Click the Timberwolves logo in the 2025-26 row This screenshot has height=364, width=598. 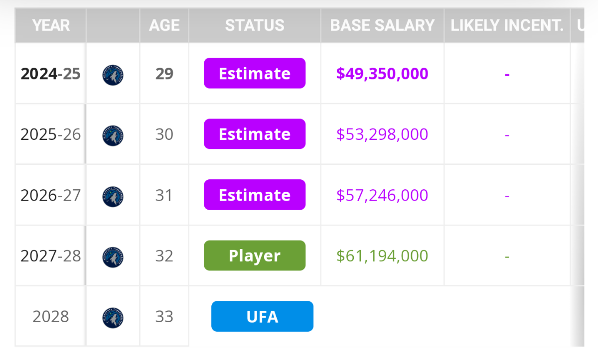pos(113,135)
